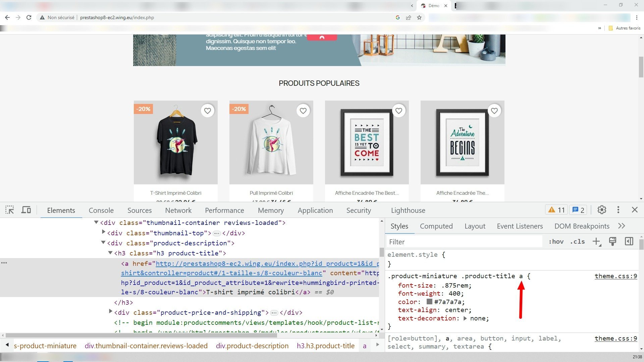
Task: Toggle element state with :hov button
Action: click(x=556, y=242)
